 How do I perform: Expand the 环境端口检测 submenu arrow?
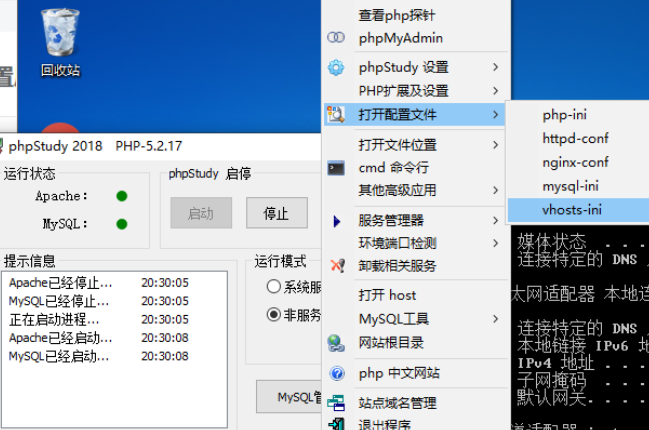(x=495, y=243)
